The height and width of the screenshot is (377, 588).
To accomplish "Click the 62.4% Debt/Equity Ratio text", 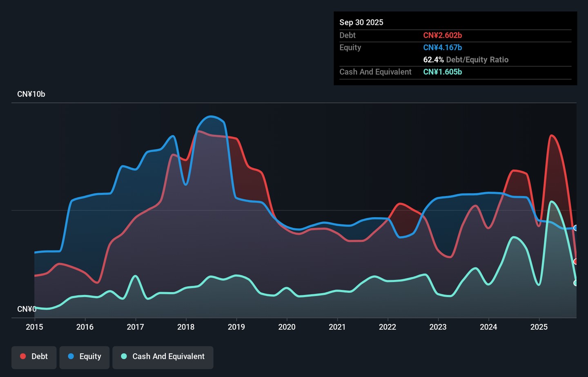I will pos(465,60).
